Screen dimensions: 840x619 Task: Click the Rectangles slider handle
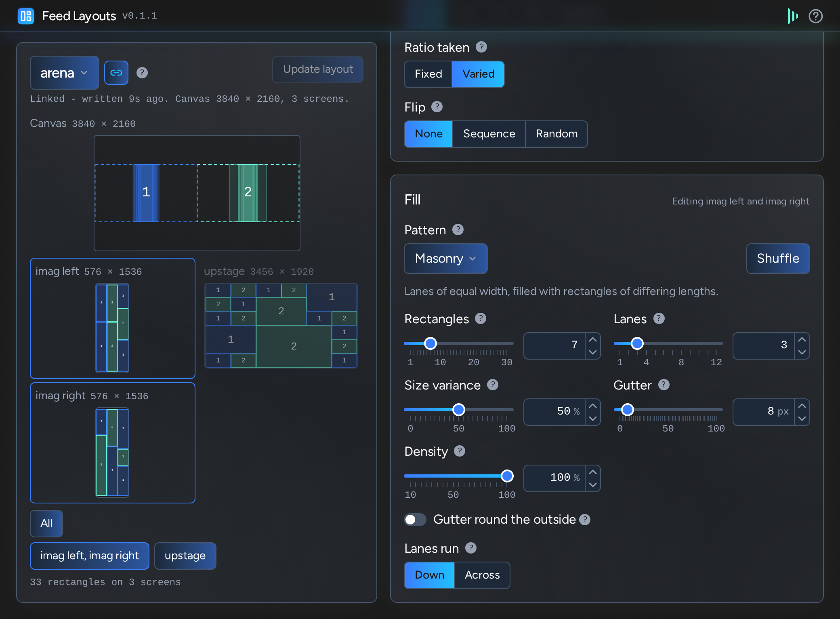click(x=430, y=343)
